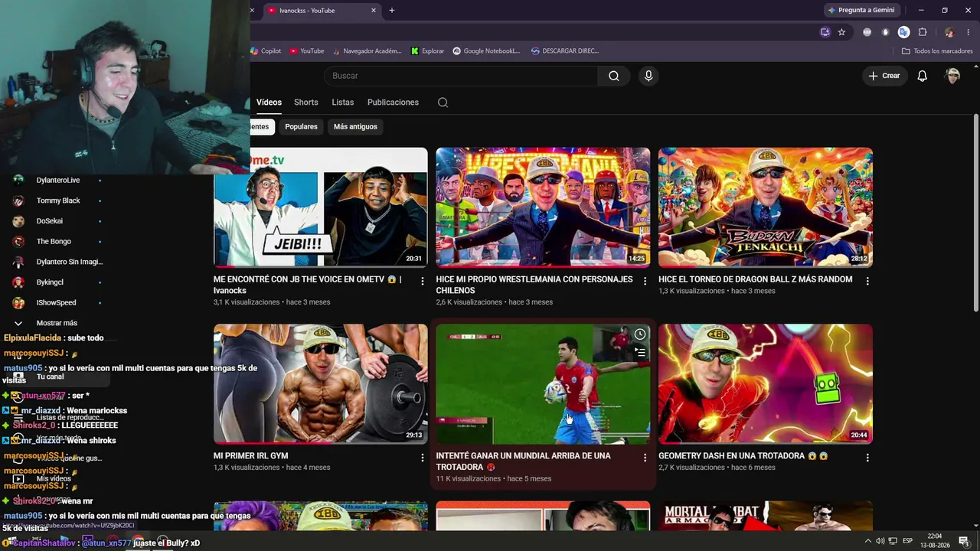The image size is (980, 551).
Task: Open Tommy Black subscription channel
Action: click(x=58, y=201)
